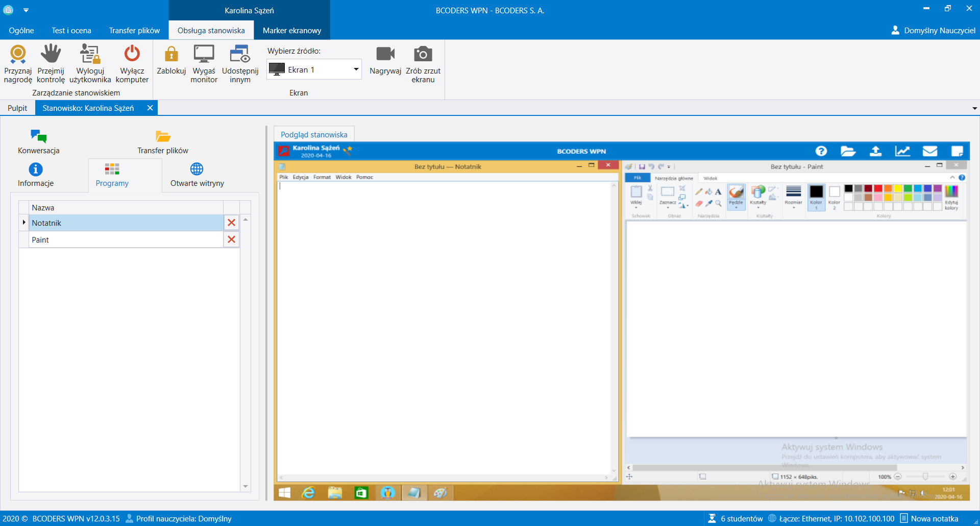
Task: Click Paint zoom slider in remote view
Action: [x=925, y=476]
